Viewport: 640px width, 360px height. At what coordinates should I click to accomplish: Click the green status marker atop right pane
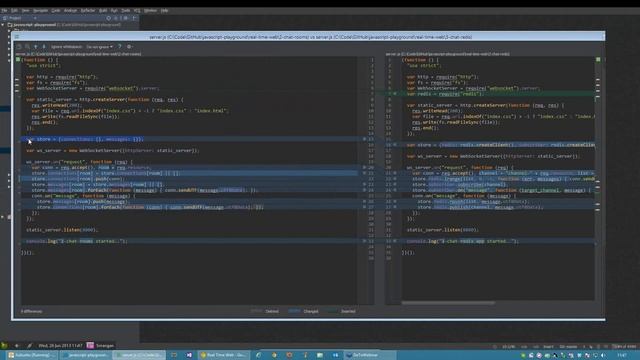598,60
